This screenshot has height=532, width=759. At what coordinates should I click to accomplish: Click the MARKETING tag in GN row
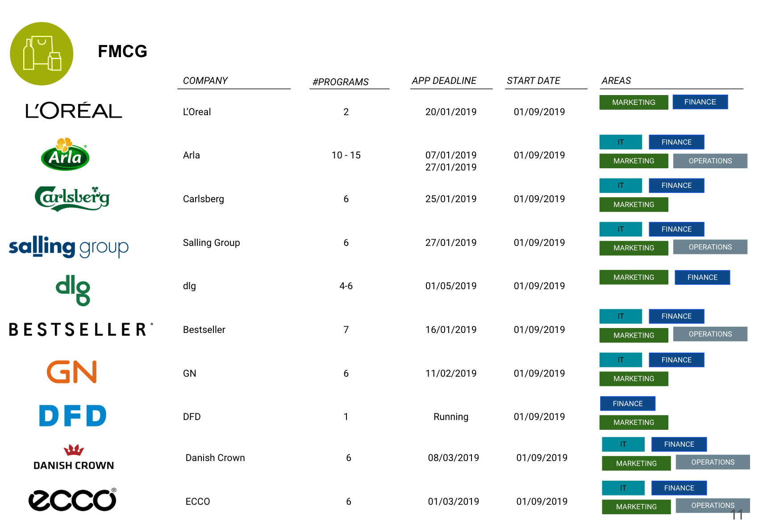click(634, 378)
